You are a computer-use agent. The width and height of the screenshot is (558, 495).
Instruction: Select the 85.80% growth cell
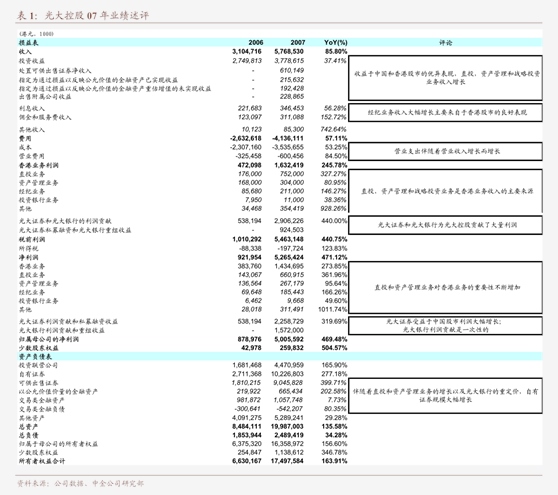click(336, 52)
